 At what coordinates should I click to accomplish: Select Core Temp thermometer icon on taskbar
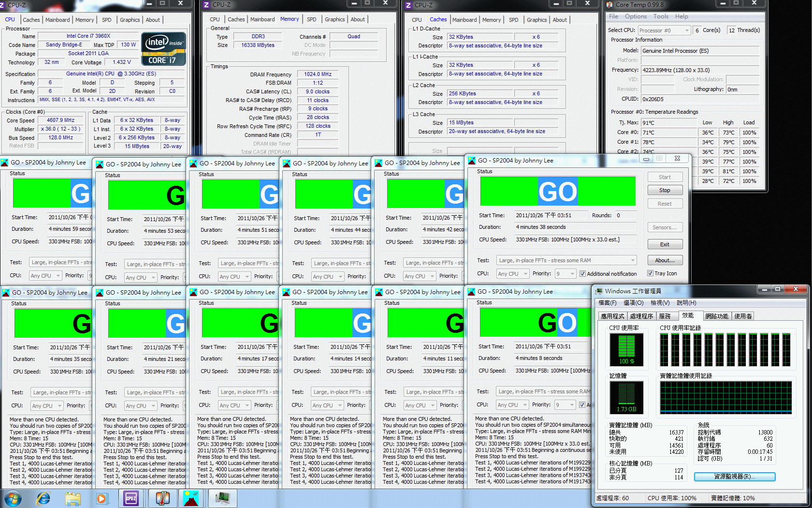pos(162,498)
